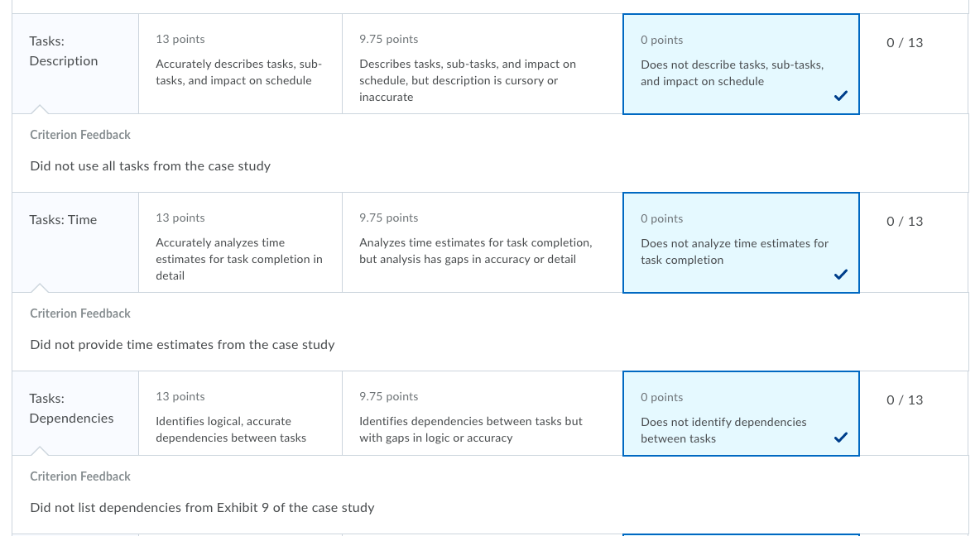Image resolution: width=980 pixels, height=536 pixels.
Task: Click feedback text 'Did not use all tasks'
Action: point(150,166)
